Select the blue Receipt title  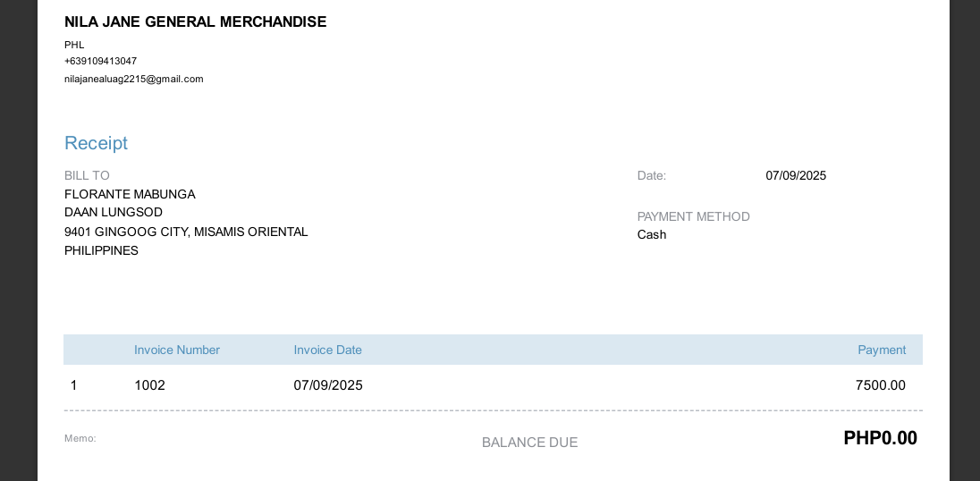[96, 143]
